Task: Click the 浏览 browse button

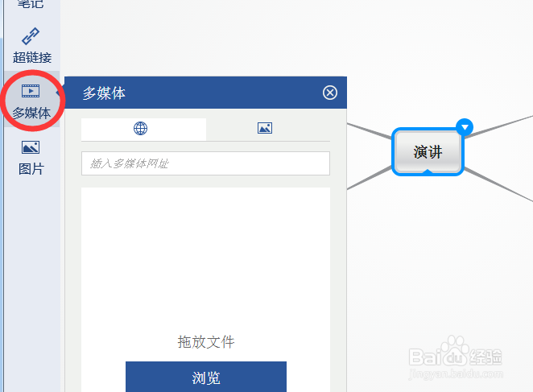Action: click(206, 377)
